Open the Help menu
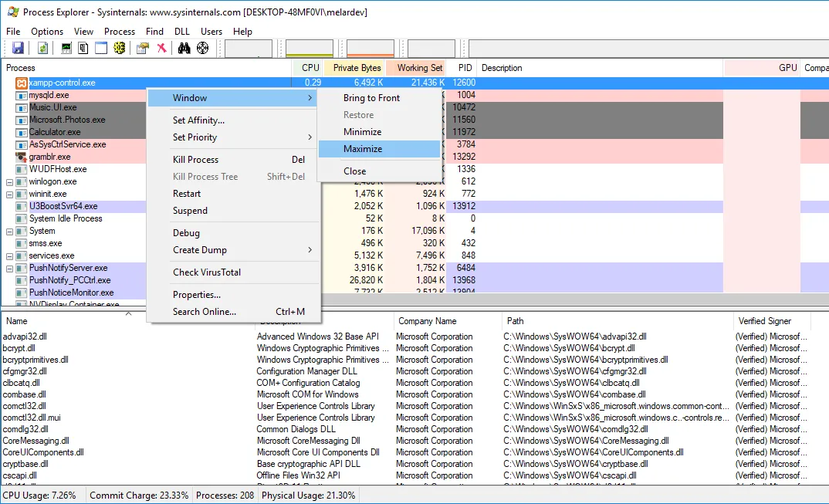 click(x=242, y=32)
